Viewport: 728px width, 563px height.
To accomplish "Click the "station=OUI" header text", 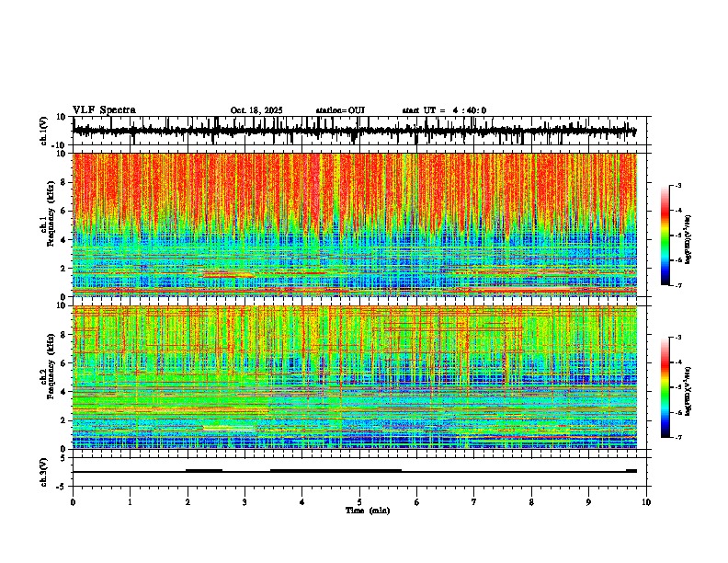I will coord(340,110).
